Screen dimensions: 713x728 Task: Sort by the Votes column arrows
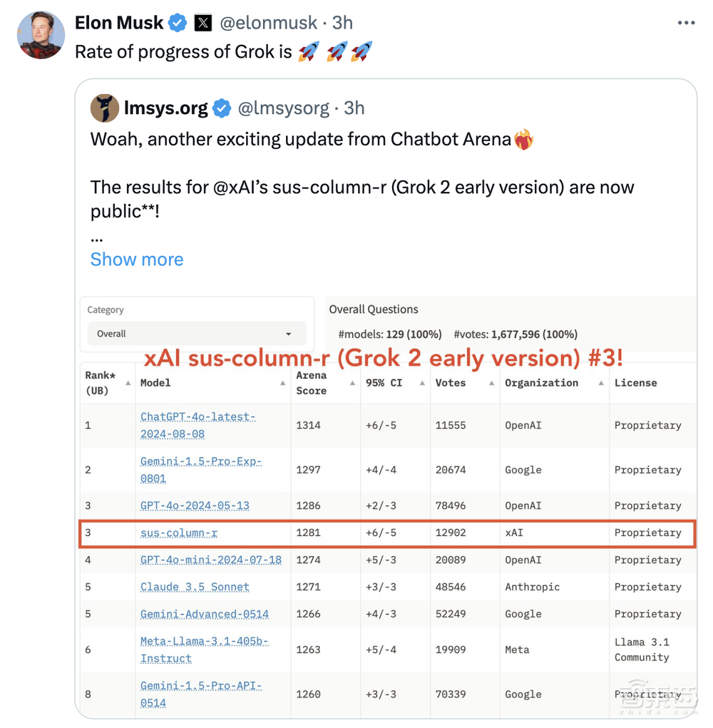point(492,383)
